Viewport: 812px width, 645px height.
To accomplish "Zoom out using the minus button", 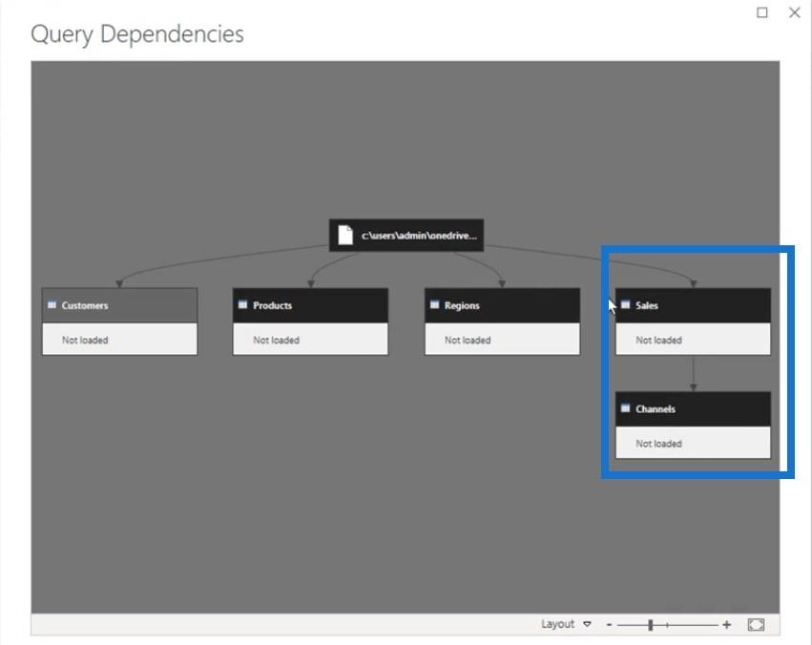I will click(609, 625).
